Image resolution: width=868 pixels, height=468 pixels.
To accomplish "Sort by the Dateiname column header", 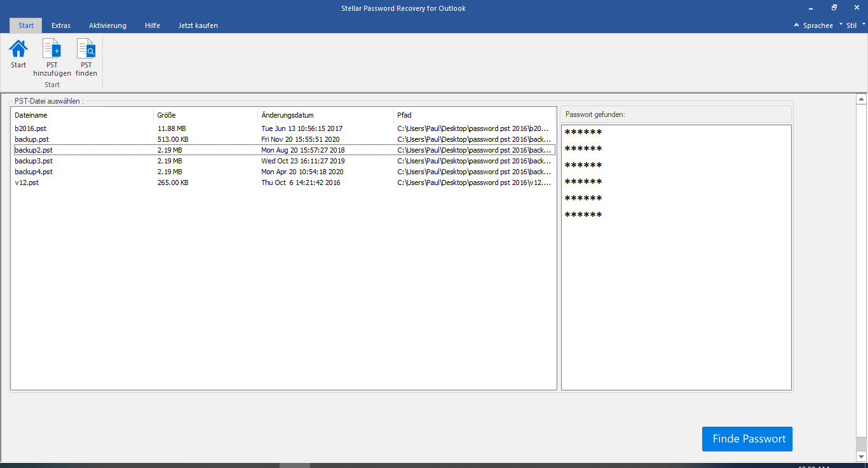I will 83,115.
